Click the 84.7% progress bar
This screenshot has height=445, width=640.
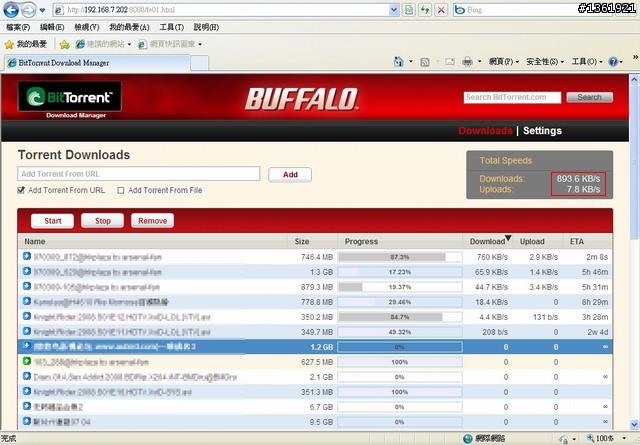click(x=400, y=317)
